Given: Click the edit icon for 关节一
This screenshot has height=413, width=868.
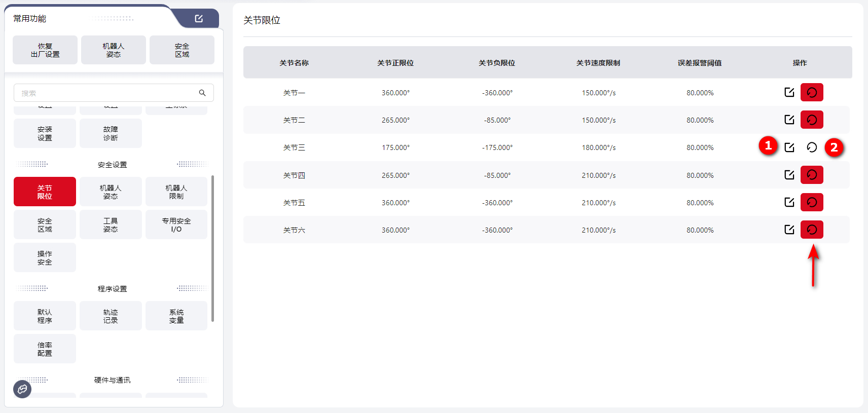Looking at the screenshot, I should pyautogui.click(x=789, y=92).
